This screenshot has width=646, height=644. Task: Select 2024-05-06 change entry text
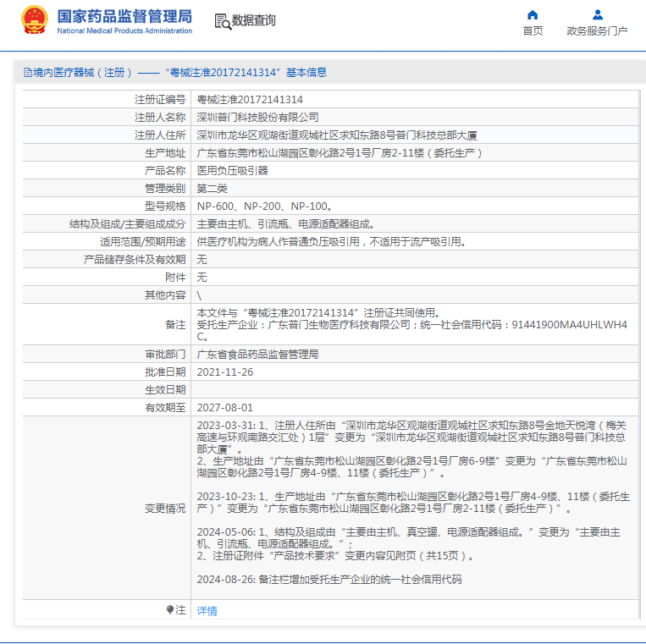click(409, 544)
